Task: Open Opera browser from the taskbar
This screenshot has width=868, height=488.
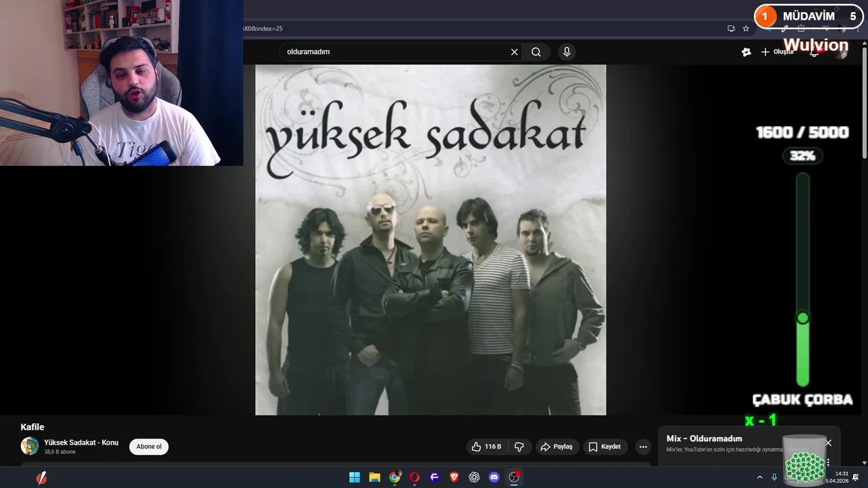Action: coord(414,477)
